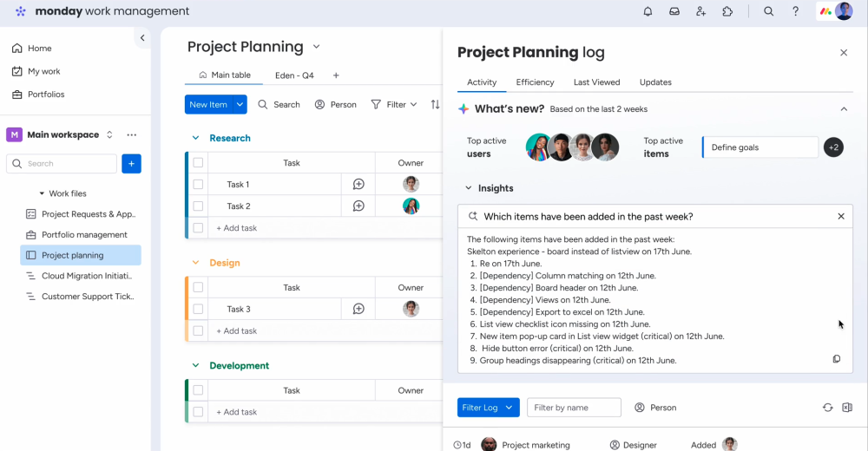Viewport: 868px width, 451px height.
Task: Click the top-bar search magnifier icon
Action: [768, 11]
